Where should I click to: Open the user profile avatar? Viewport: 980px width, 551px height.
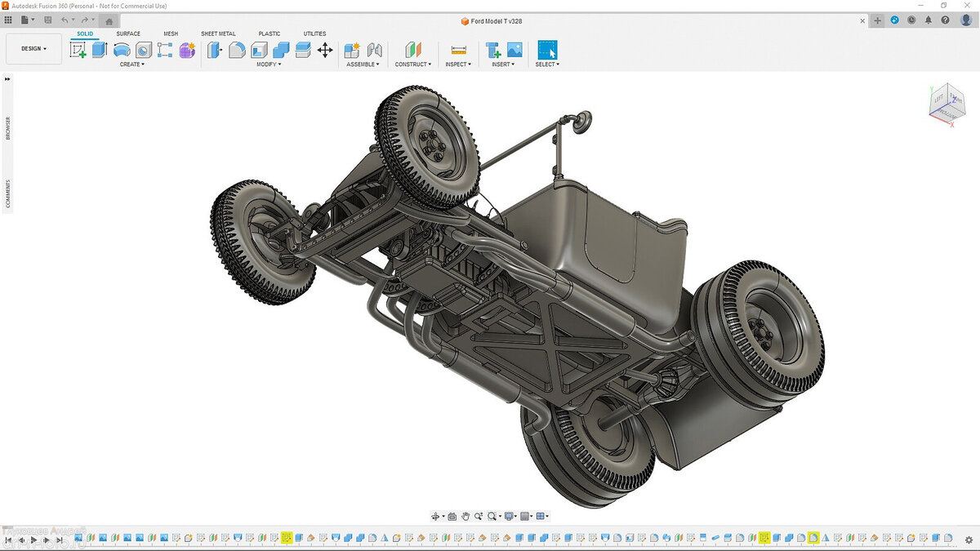[966, 20]
